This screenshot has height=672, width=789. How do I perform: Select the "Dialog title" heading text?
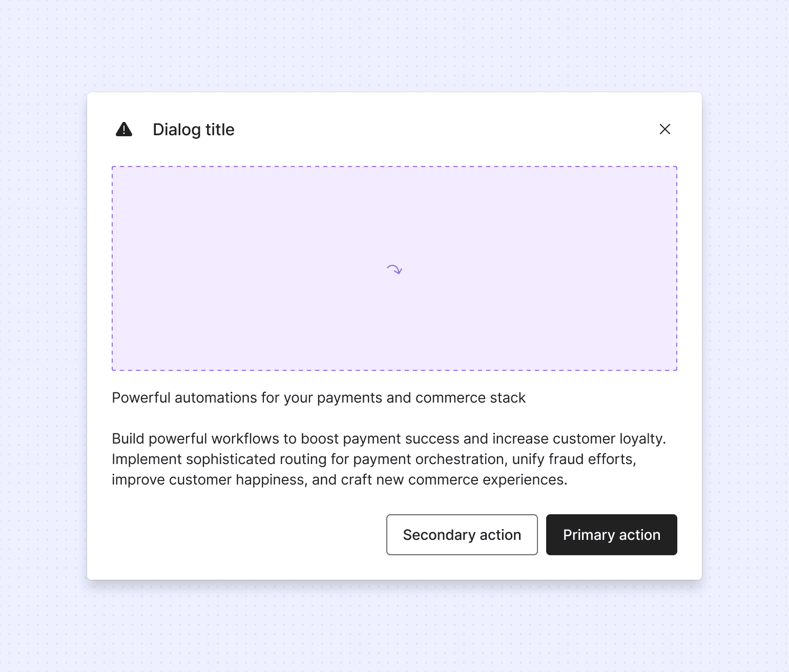coord(194,130)
